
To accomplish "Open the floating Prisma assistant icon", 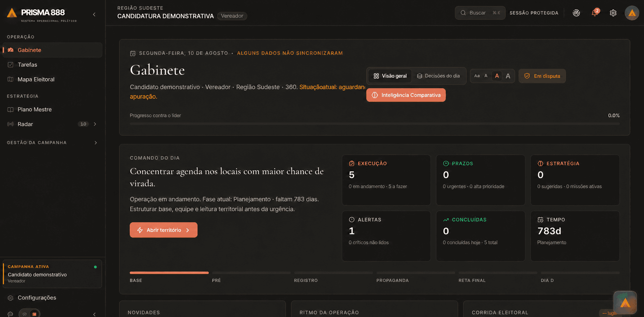I will 625,302.
